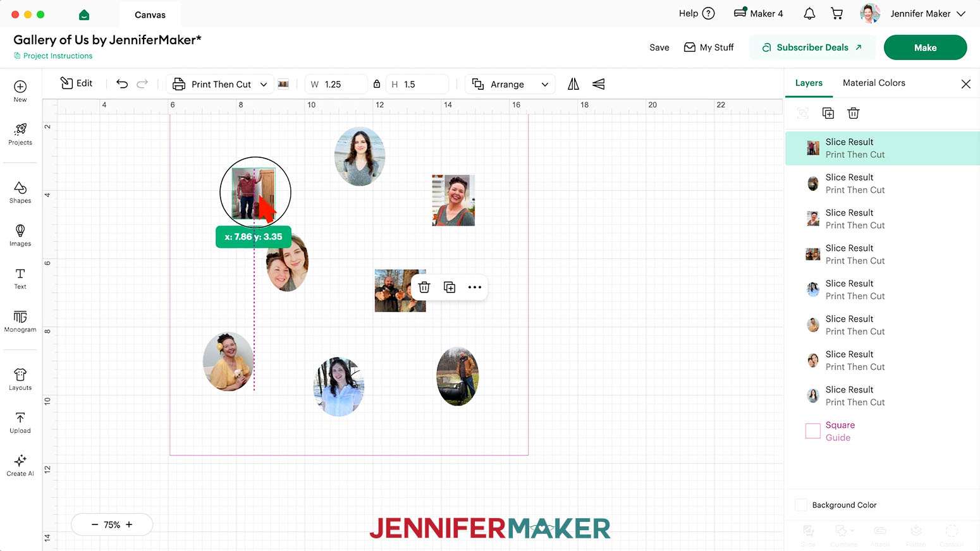Delete the image using the floating trash icon

[424, 288]
